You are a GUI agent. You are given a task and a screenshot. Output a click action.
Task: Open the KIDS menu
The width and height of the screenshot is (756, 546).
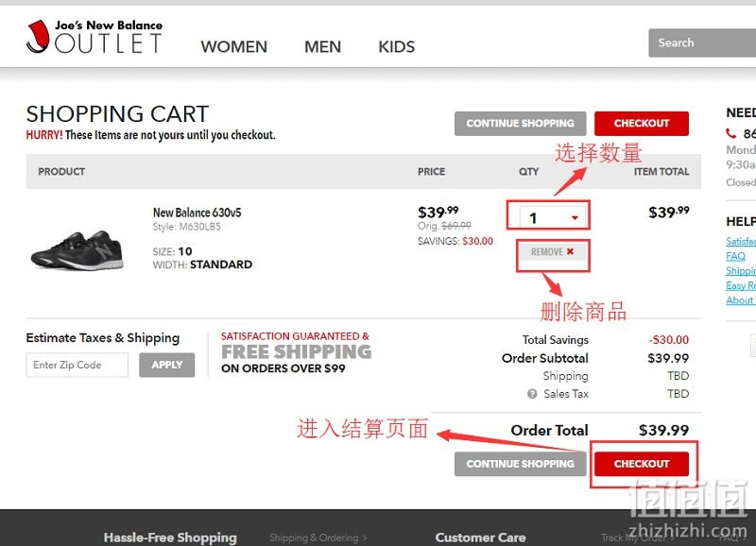coord(396,46)
